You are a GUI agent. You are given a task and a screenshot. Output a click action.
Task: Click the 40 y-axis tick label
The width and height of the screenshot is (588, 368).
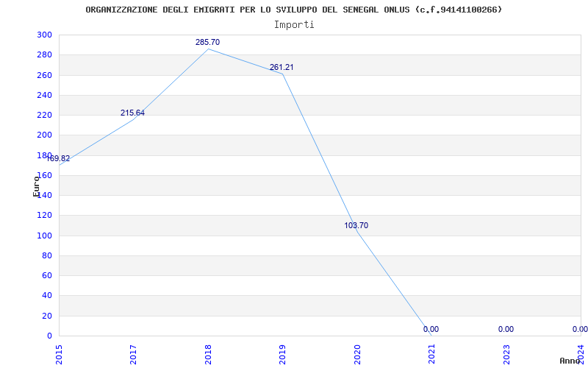[x=47, y=296]
